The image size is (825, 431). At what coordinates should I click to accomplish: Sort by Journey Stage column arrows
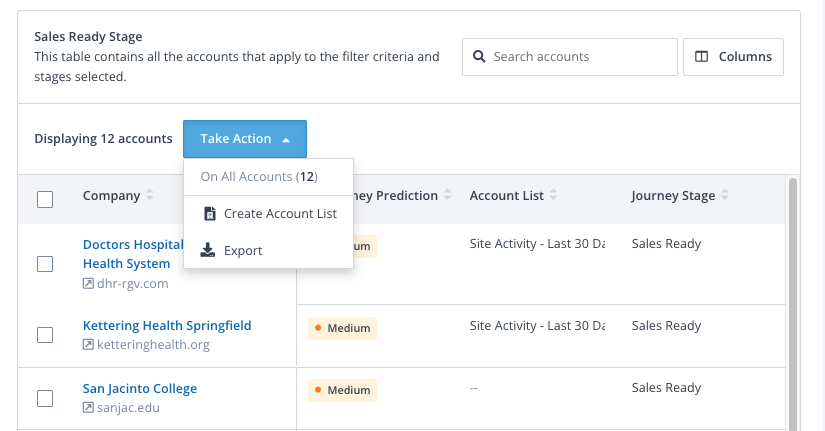click(725, 196)
